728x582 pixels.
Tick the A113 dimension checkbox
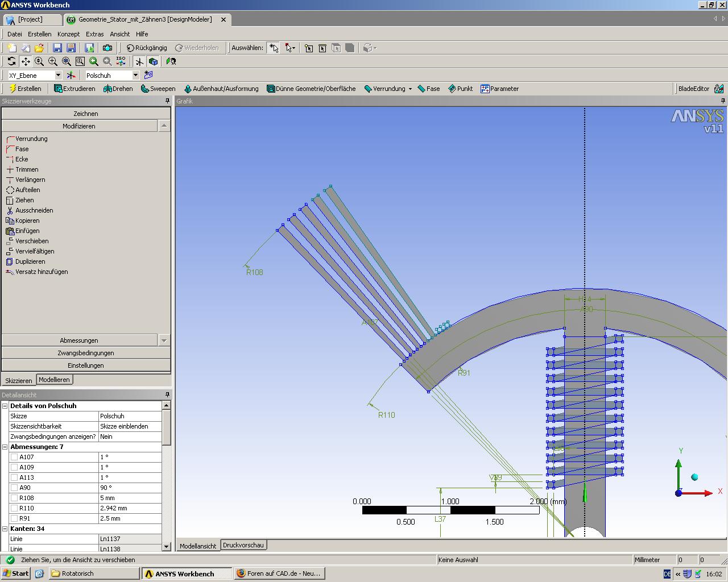14,477
